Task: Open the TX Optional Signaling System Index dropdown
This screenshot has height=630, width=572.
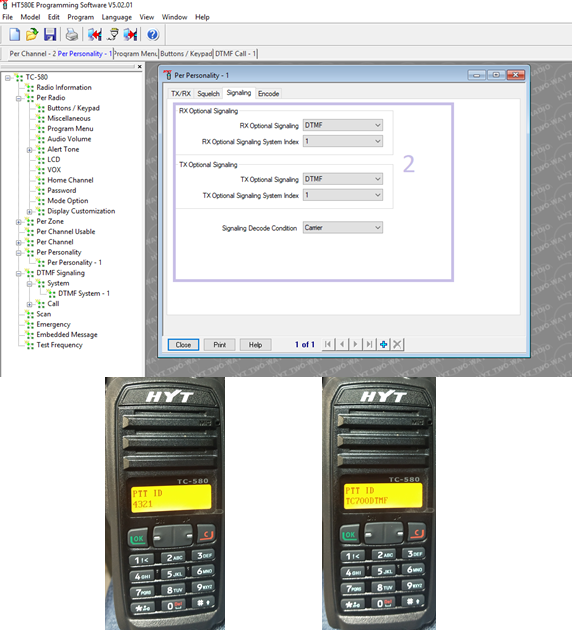Action: (x=343, y=195)
